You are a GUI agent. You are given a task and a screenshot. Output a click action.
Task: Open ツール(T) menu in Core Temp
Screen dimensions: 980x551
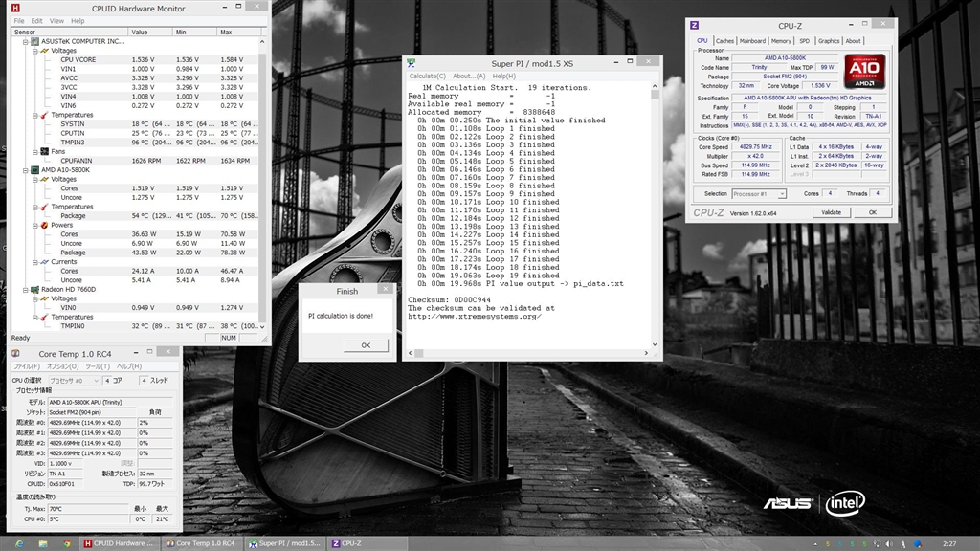point(97,366)
